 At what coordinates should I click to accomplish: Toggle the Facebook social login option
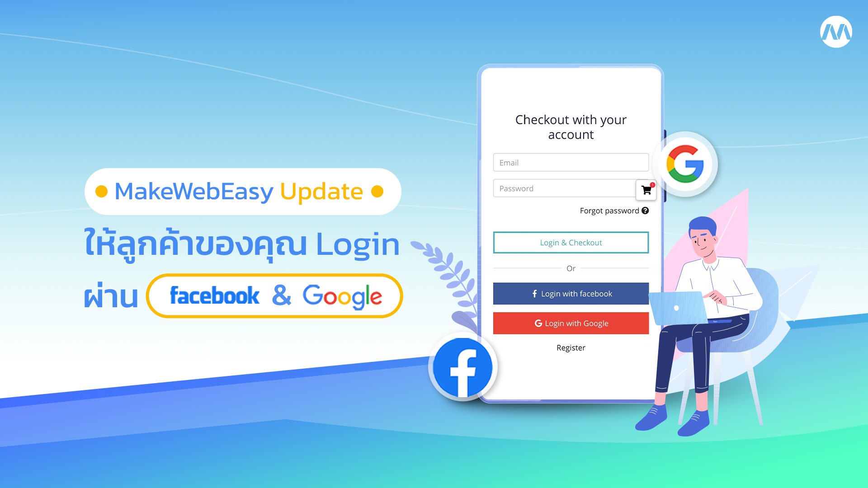571,293
